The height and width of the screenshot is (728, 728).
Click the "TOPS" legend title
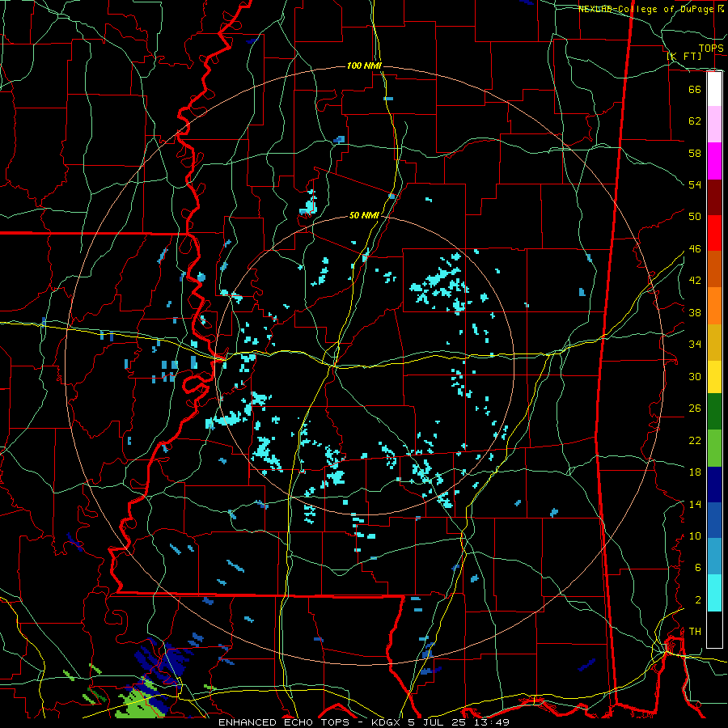(x=711, y=48)
